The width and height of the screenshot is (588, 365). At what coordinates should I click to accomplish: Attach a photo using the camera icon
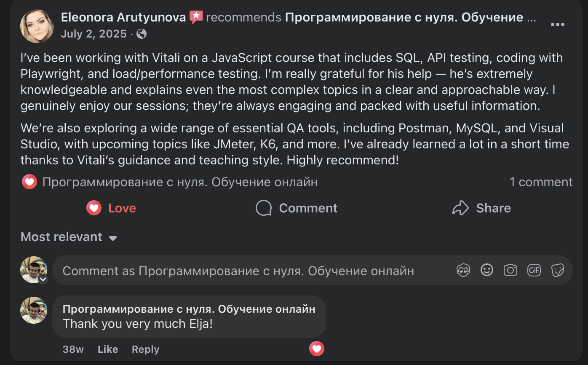coord(510,270)
